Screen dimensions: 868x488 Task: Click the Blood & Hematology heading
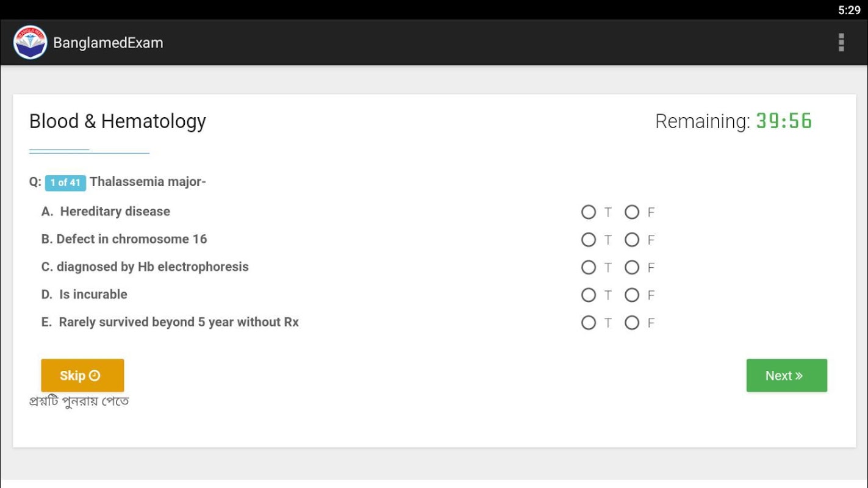coord(118,121)
